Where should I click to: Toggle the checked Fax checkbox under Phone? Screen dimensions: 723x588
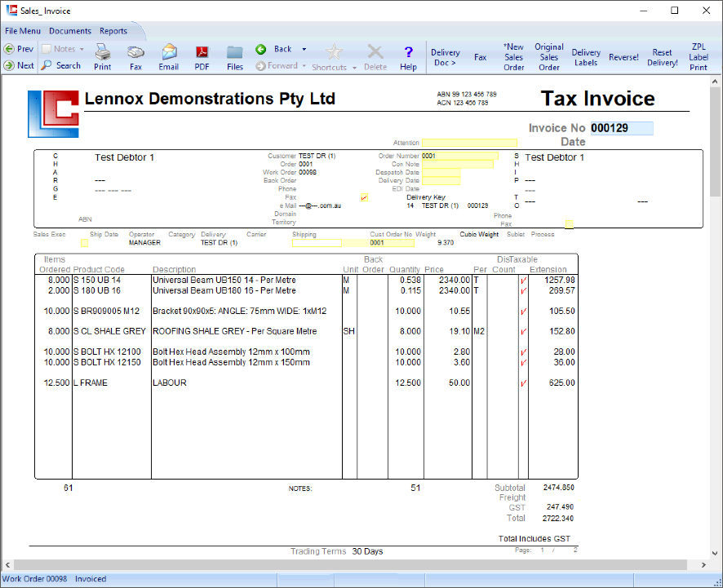pos(364,197)
